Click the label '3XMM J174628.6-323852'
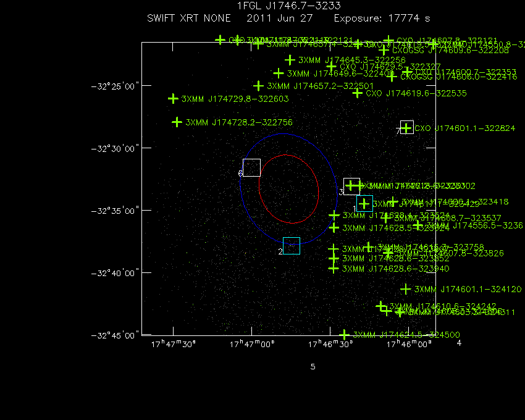The image size is (525, 420). click(395, 259)
